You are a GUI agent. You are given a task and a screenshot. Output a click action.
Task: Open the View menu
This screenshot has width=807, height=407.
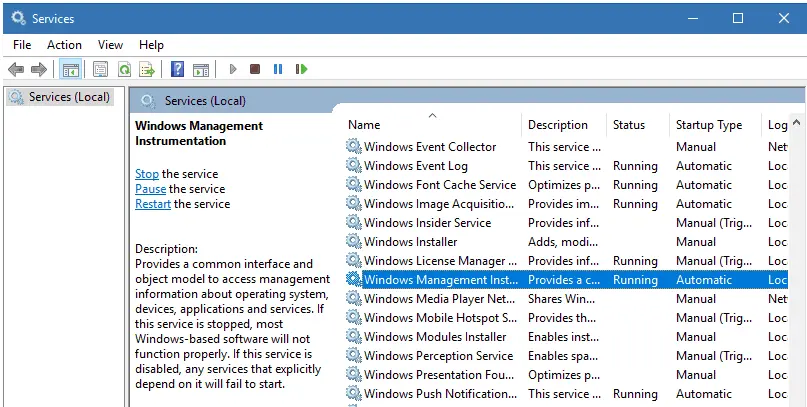click(110, 45)
